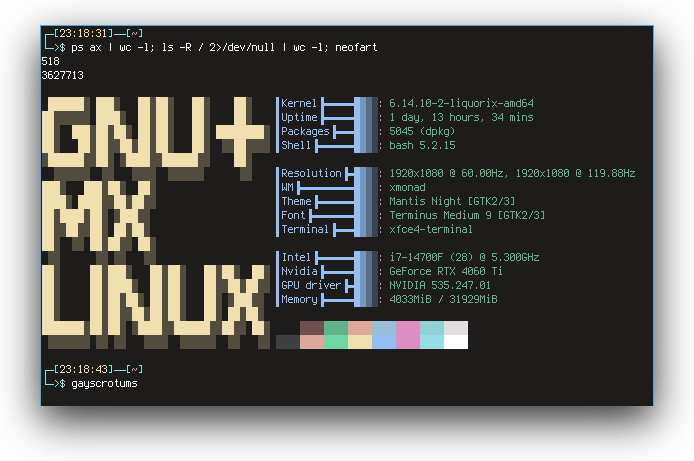Click the prompt timestamp 23:18:43

[84, 369]
